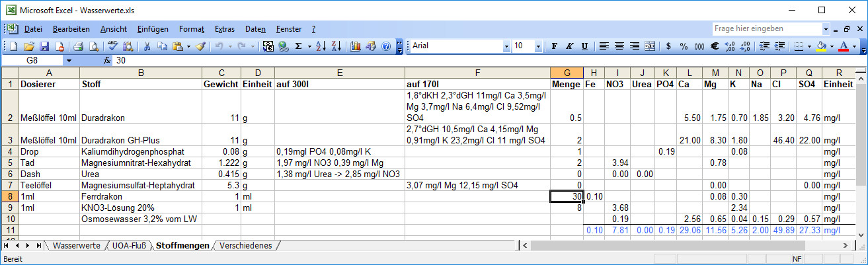Switch to the Wasserwerte sheet tab
868x265 pixels.
tap(77, 245)
